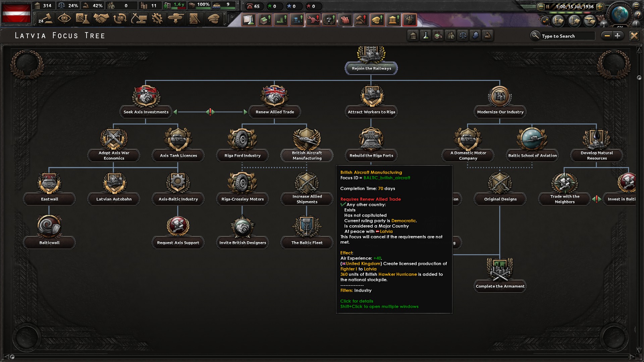The height and width of the screenshot is (362, 644).
Task: Toggle the industry focus filter
Action: 438,36
